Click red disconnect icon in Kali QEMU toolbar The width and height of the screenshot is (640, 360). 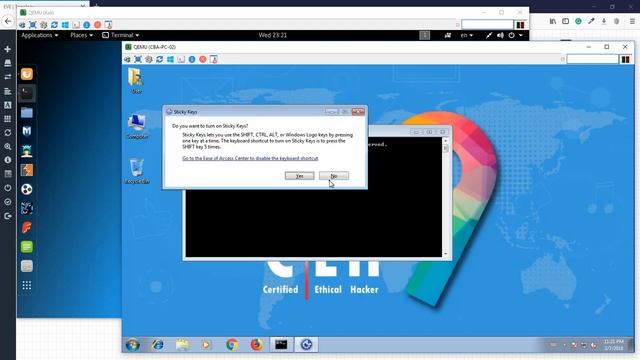coord(97,25)
